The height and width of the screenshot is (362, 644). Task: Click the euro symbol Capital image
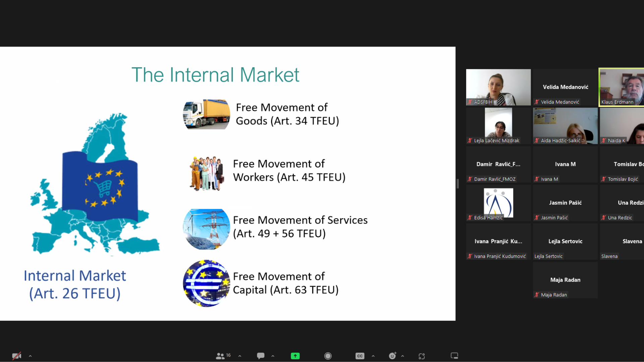[206, 283]
